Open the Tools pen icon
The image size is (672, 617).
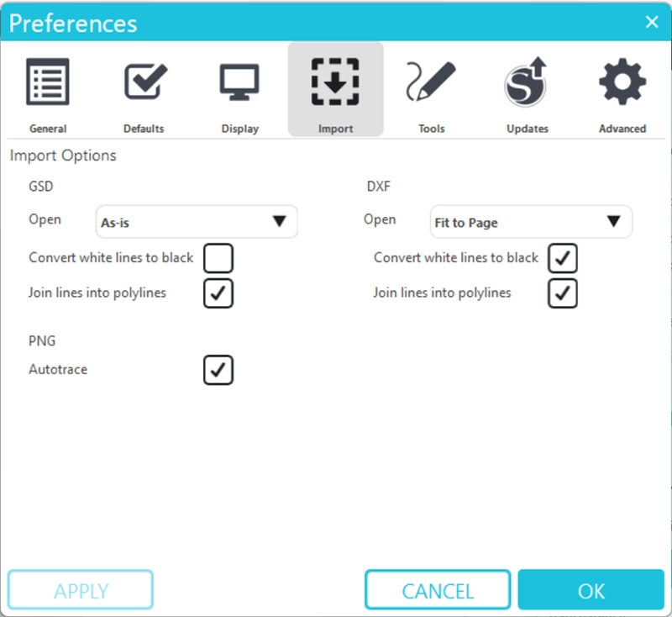[x=431, y=82]
